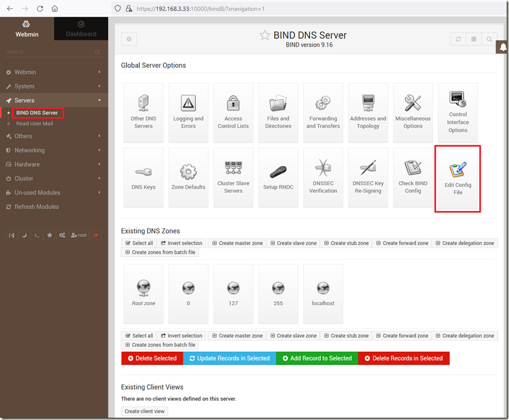
Task: Click the stop BIND square icon
Action: tap(473, 39)
